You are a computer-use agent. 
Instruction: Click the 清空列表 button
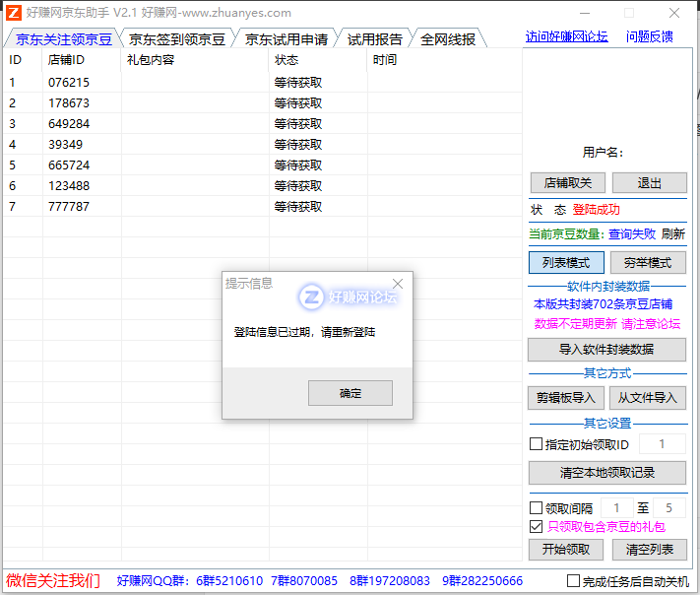(x=650, y=550)
